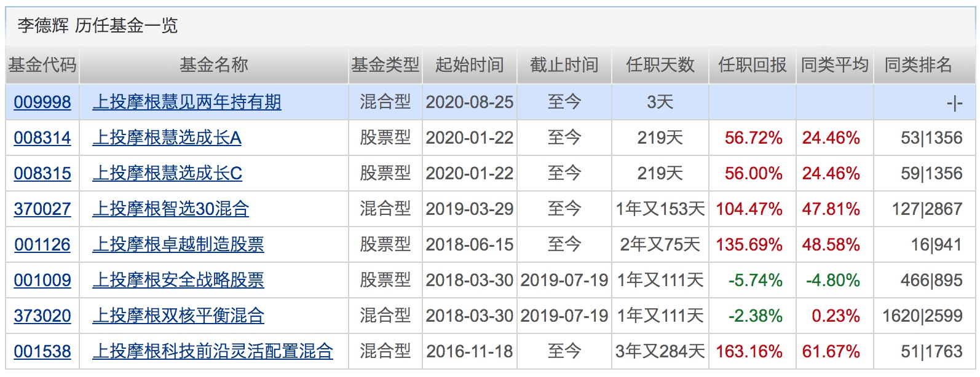
Task: Select ranking 466|895
Action: (x=932, y=280)
